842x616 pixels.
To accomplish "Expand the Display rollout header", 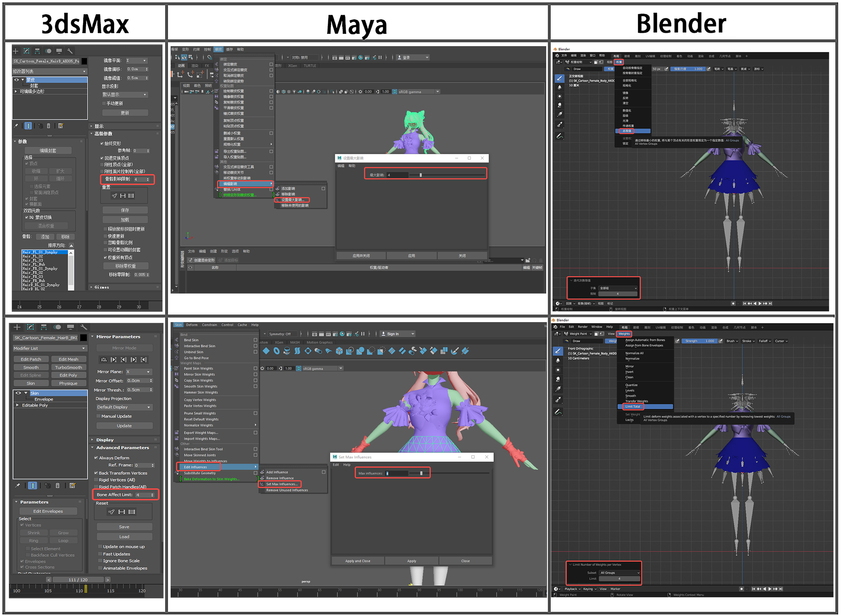I will (x=105, y=440).
